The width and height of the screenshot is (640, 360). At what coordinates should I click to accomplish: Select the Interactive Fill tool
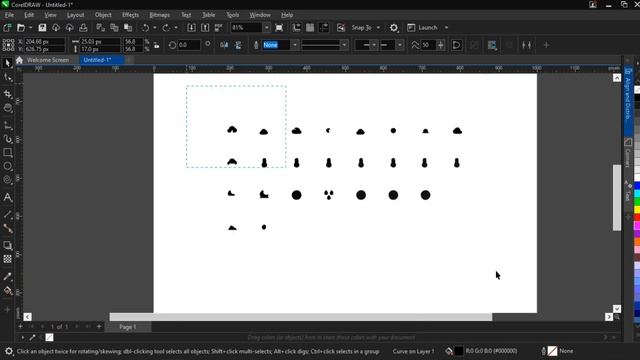(x=7, y=291)
